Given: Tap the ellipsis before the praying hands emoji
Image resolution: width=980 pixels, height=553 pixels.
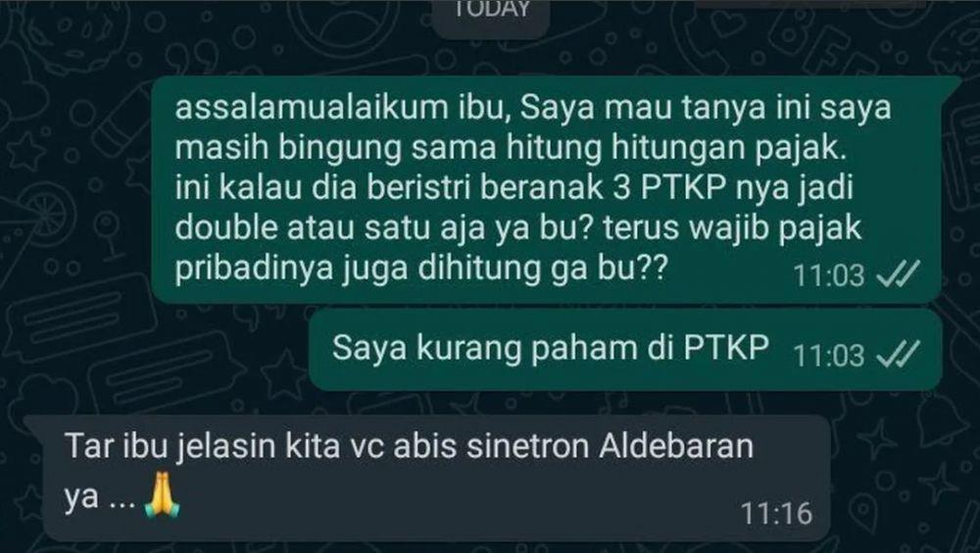Looking at the screenshot, I should pos(122,504).
